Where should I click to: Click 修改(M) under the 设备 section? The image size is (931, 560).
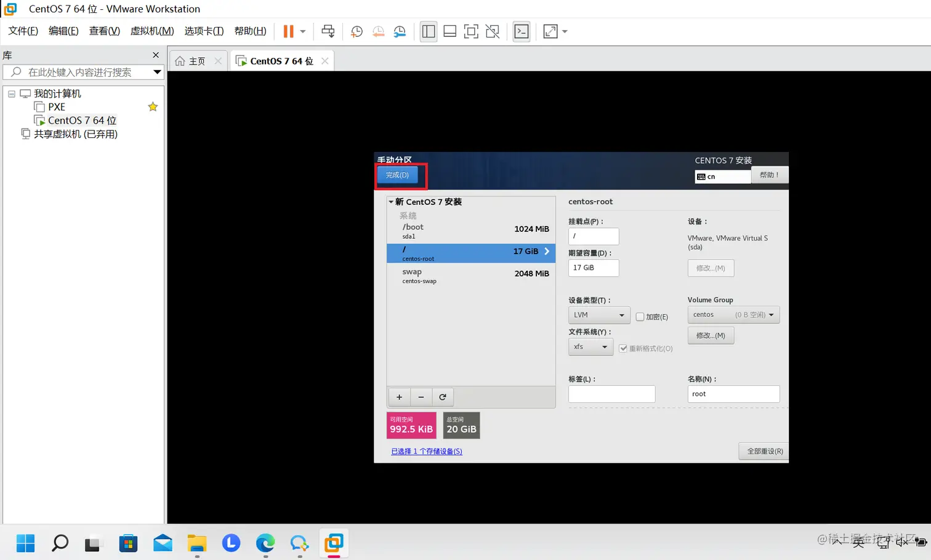pyautogui.click(x=711, y=268)
